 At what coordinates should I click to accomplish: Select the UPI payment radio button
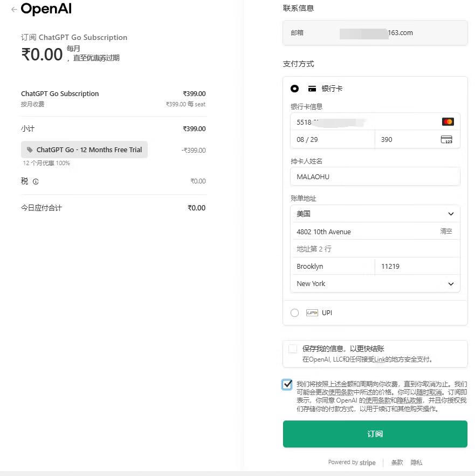pyautogui.click(x=294, y=313)
